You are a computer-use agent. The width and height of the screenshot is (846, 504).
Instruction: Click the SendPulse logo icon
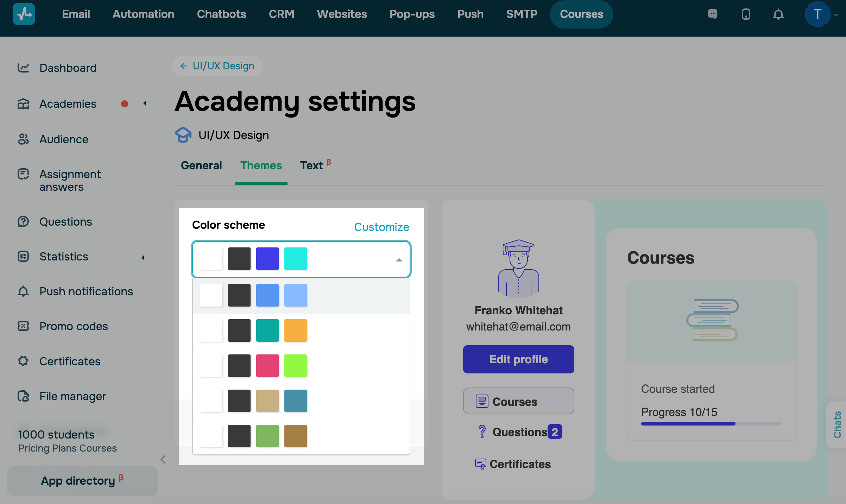click(24, 14)
